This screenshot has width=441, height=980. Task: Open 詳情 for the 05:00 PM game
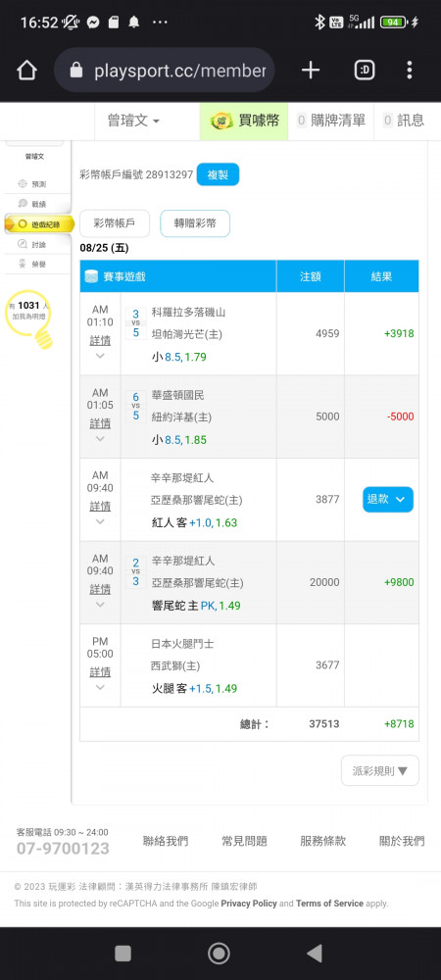[100, 672]
